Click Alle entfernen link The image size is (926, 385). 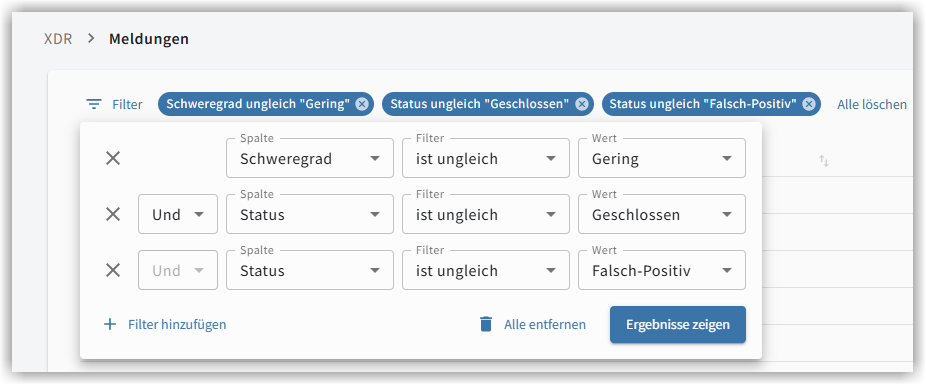[x=544, y=324]
